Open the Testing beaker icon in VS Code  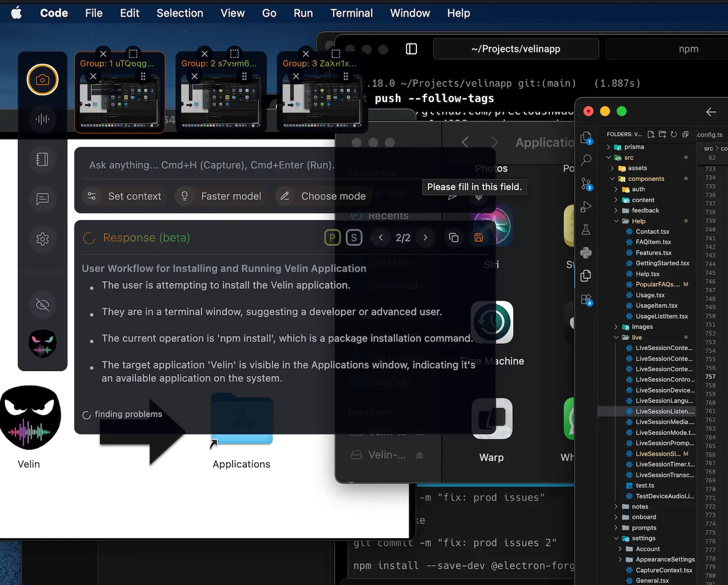tap(586, 230)
